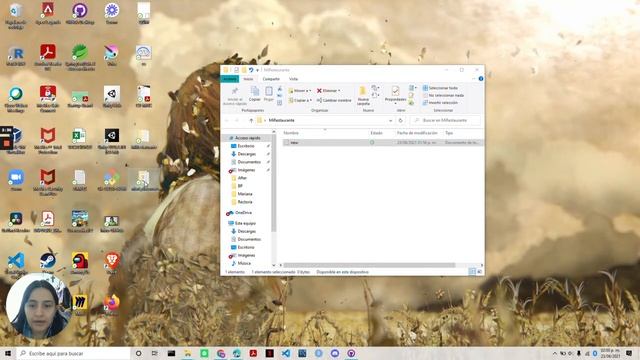Viewport: 640px width, 360px height.
Task: Click No seleccionar nada in ribbon
Action: [x=443, y=95]
